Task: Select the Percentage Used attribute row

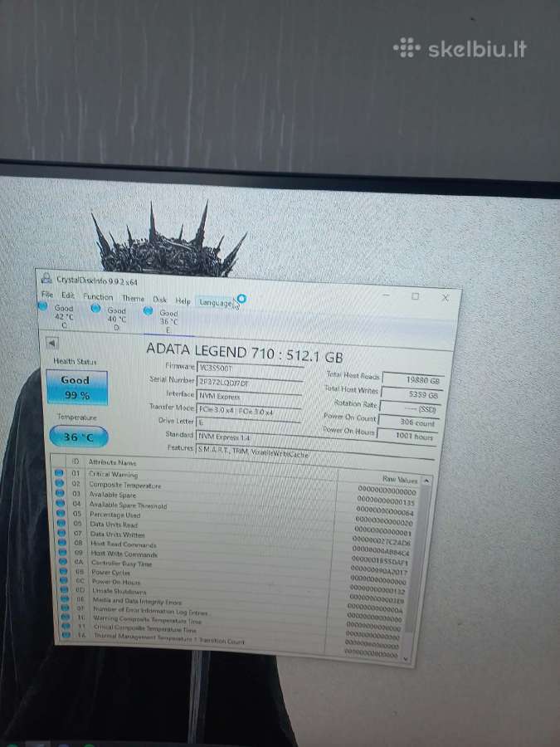Action: 236,522
